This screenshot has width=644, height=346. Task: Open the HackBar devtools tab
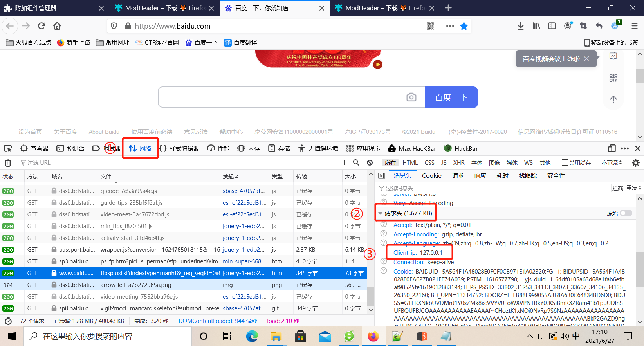pos(461,148)
